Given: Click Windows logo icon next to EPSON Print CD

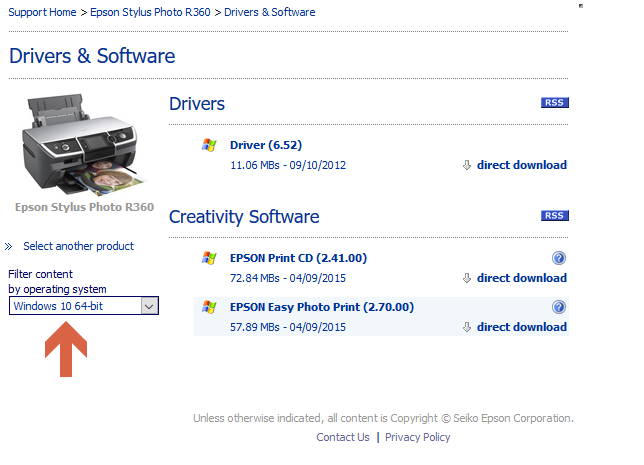Looking at the screenshot, I should pyautogui.click(x=209, y=258).
